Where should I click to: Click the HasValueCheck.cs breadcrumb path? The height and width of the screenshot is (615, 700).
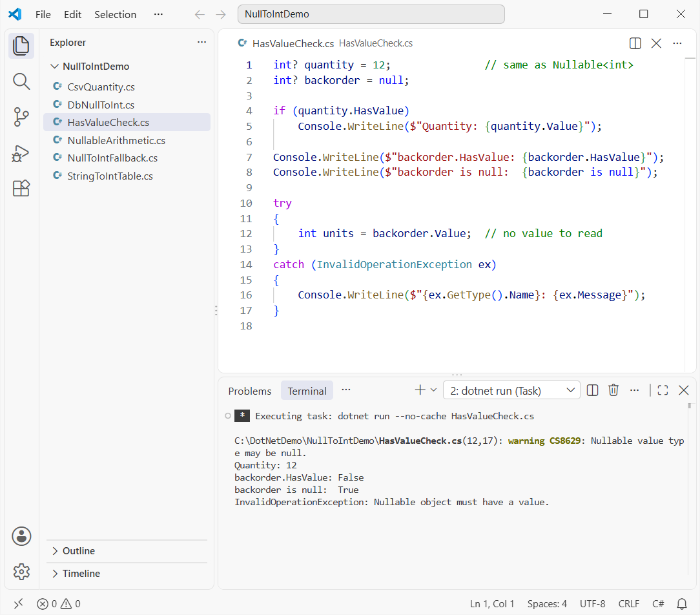tap(376, 43)
